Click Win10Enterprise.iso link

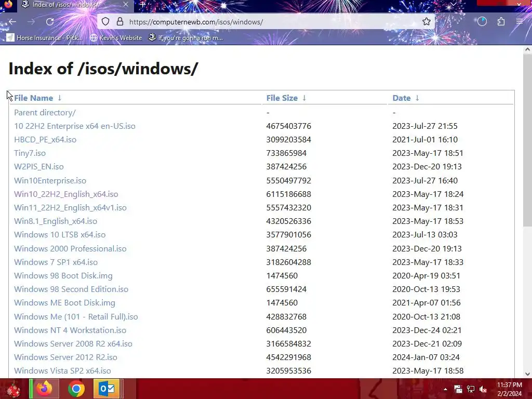tap(50, 180)
